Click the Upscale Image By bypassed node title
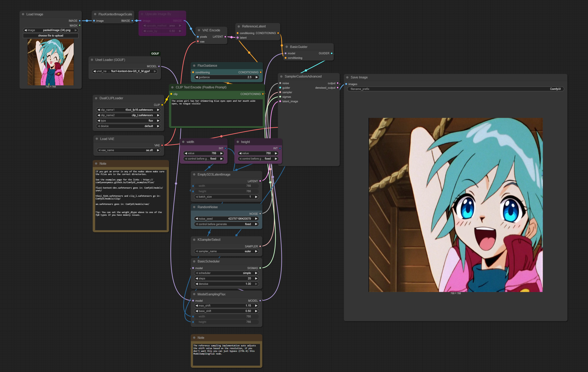The width and height of the screenshot is (588, 372). coord(158,14)
